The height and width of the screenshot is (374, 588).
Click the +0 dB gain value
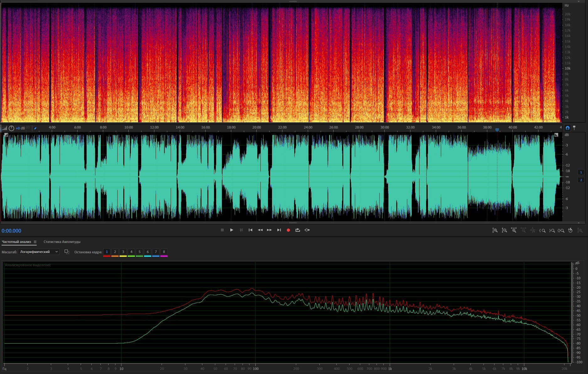(x=20, y=128)
